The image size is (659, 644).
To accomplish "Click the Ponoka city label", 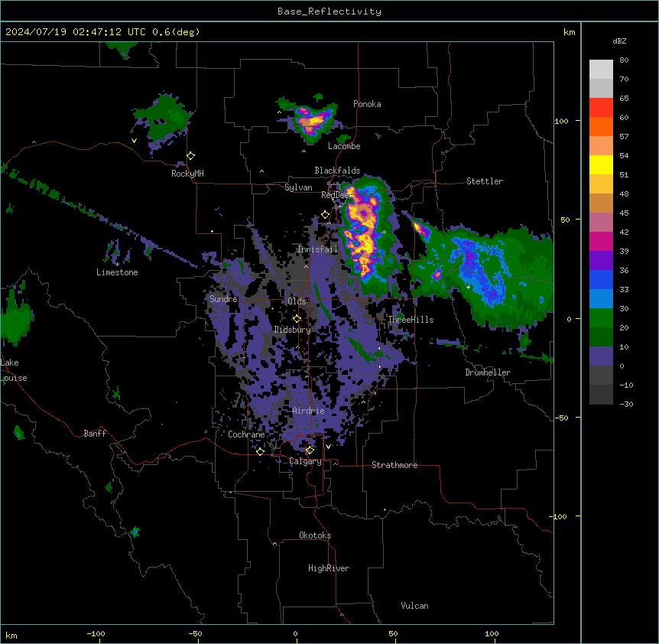I will [367, 104].
